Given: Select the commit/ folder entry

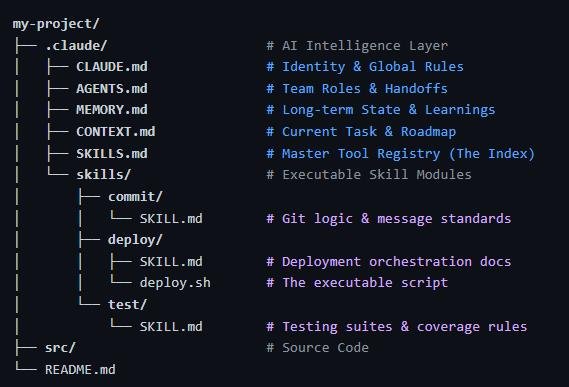Looking at the screenshot, I should tap(135, 196).
